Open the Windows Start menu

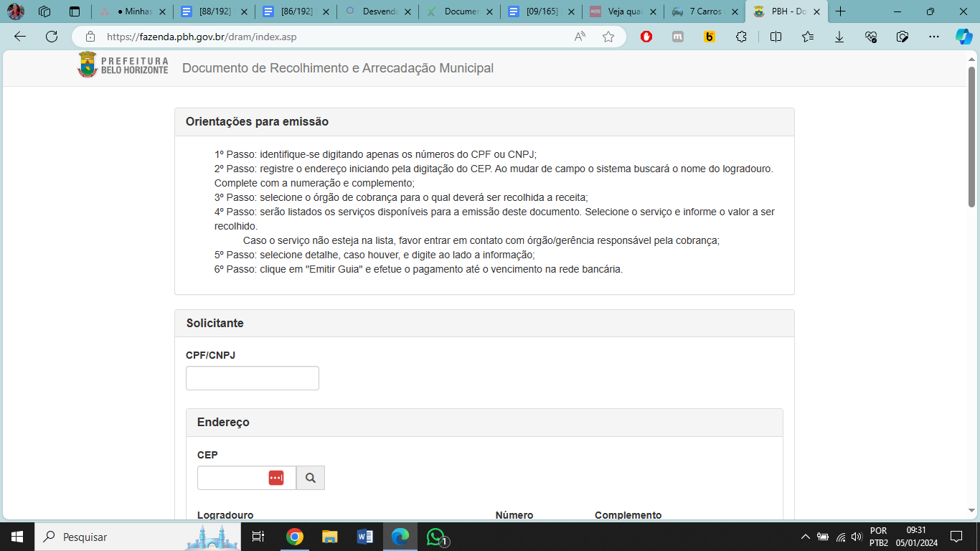pos(17,537)
